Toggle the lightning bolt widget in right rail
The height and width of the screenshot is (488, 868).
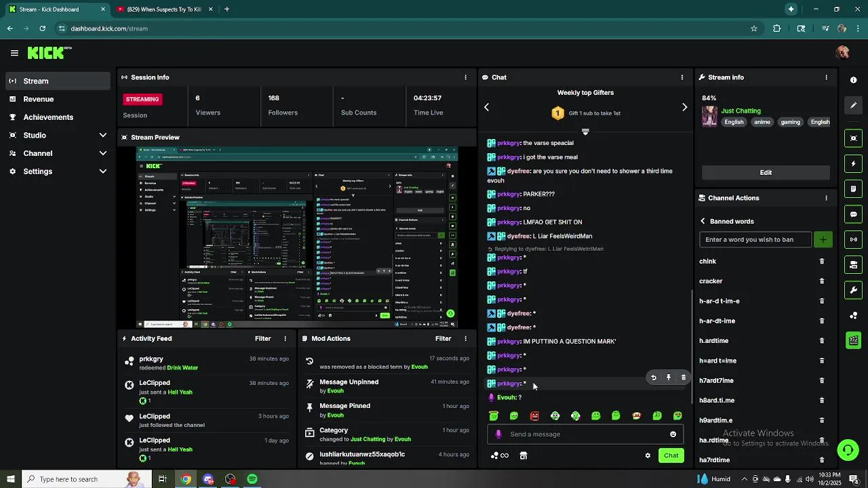(853, 164)
